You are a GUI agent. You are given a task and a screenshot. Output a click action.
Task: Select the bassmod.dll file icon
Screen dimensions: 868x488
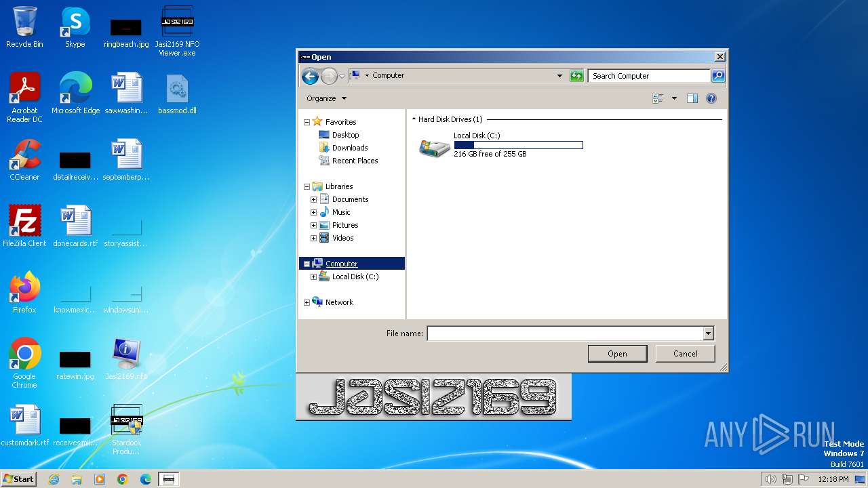coord(177,93)
